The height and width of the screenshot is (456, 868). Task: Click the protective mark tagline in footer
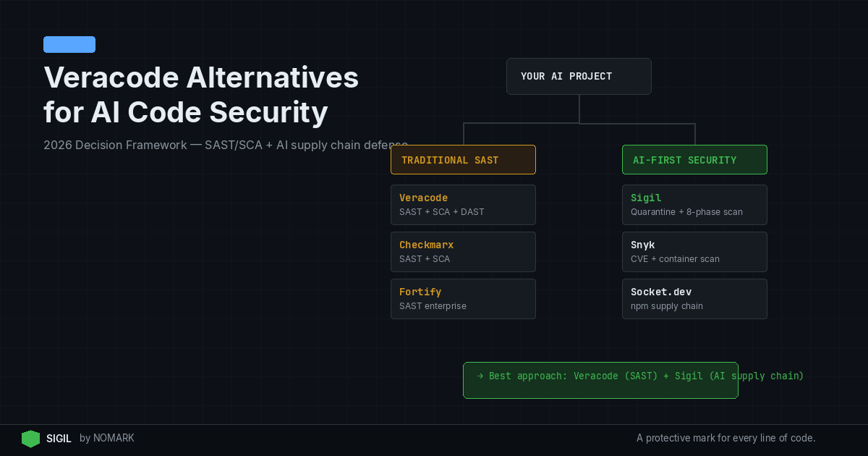click(726, 439)
